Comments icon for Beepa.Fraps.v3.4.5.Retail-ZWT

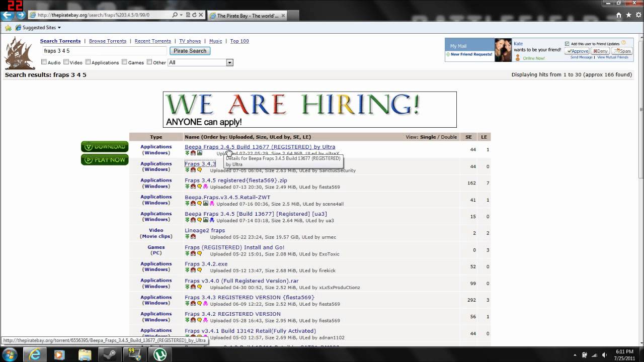(199, 203)
